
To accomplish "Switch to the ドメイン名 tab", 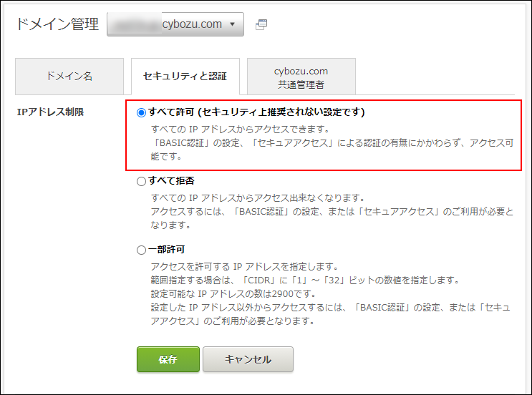I will pos(69,76).
